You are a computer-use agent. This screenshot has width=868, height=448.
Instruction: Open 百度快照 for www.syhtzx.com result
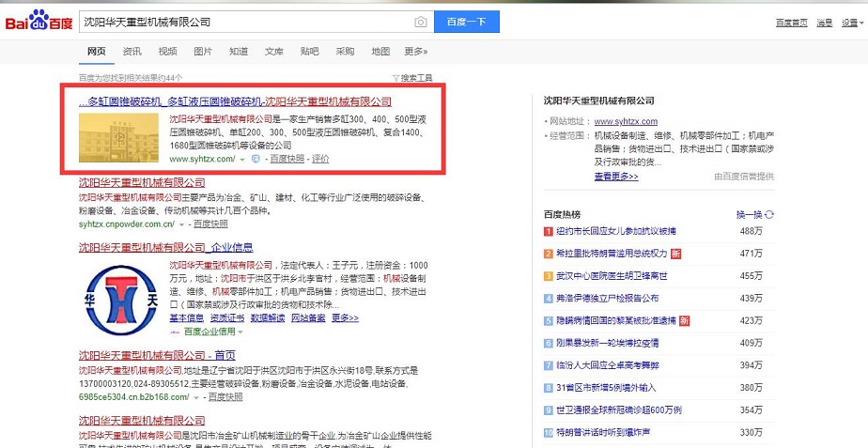pyautogui.click(x=287, y=159)
